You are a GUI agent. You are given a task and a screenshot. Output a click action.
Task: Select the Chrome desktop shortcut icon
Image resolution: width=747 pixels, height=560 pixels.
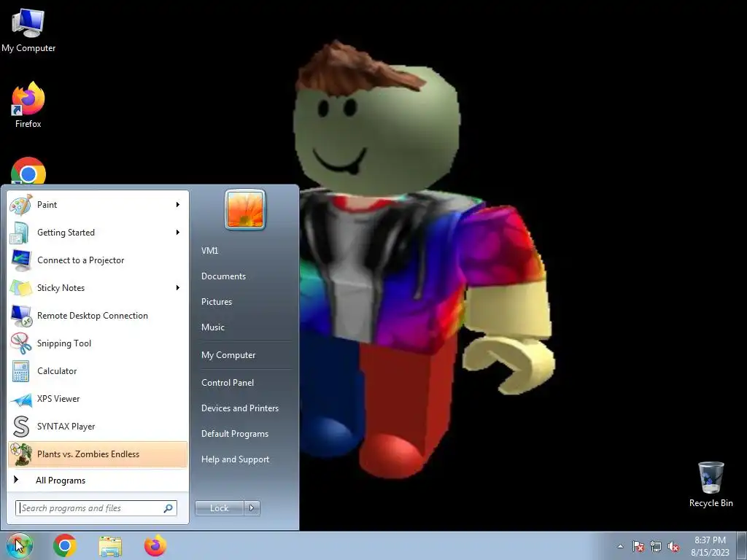point(28,171)
